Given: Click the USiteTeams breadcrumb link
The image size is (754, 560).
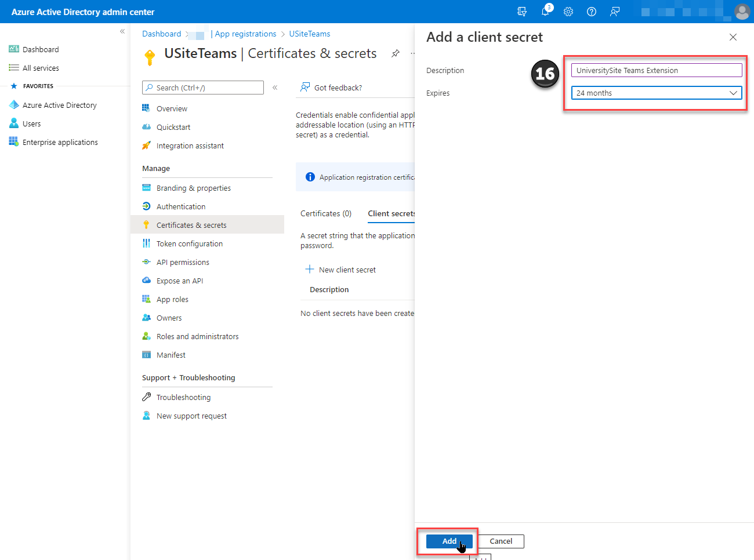Looking at the screenshot, I should [x=310, y=34].
